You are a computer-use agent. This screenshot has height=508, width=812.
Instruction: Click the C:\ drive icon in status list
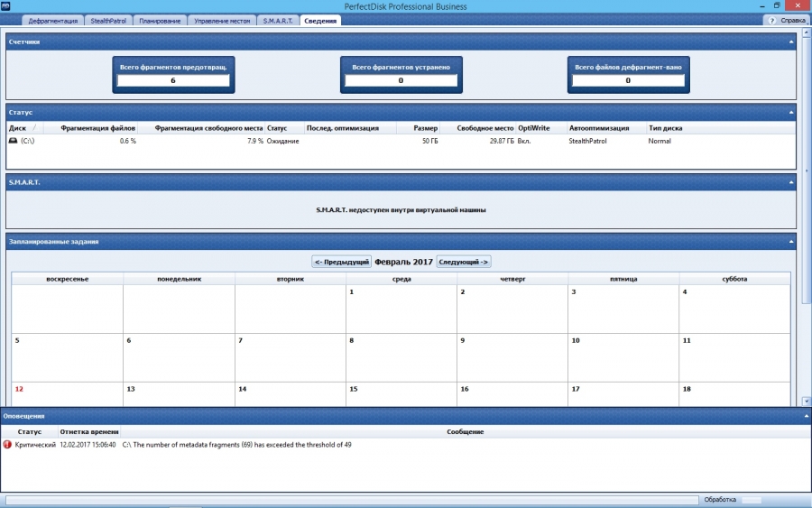click(13, 142)
